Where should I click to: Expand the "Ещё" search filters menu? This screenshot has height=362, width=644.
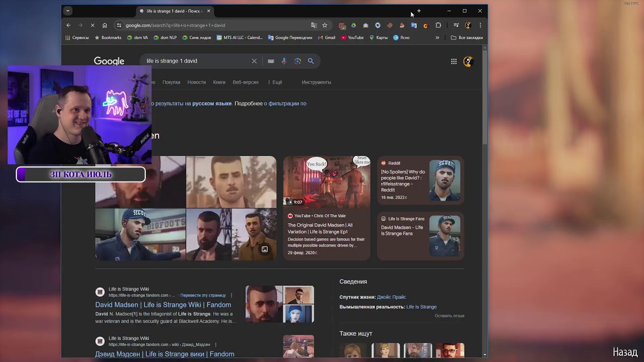tap(275, 82)
